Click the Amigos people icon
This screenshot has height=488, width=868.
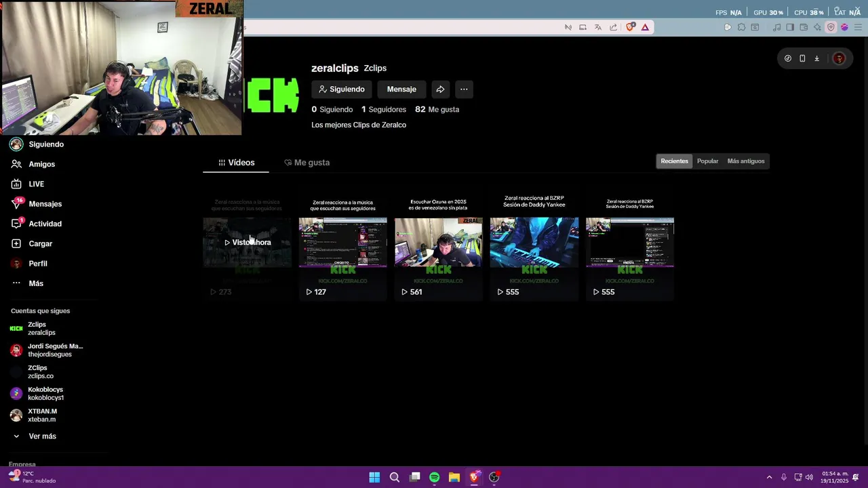[16, 164]
